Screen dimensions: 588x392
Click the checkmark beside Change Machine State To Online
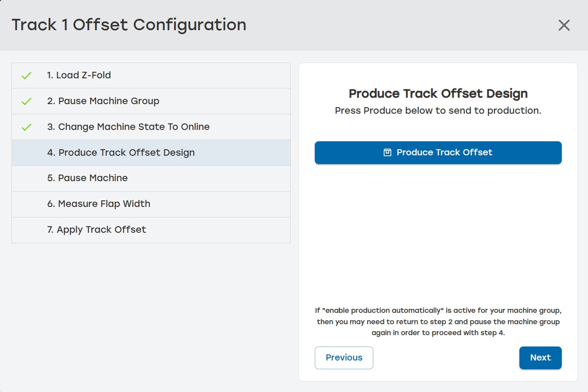point(26,126)
